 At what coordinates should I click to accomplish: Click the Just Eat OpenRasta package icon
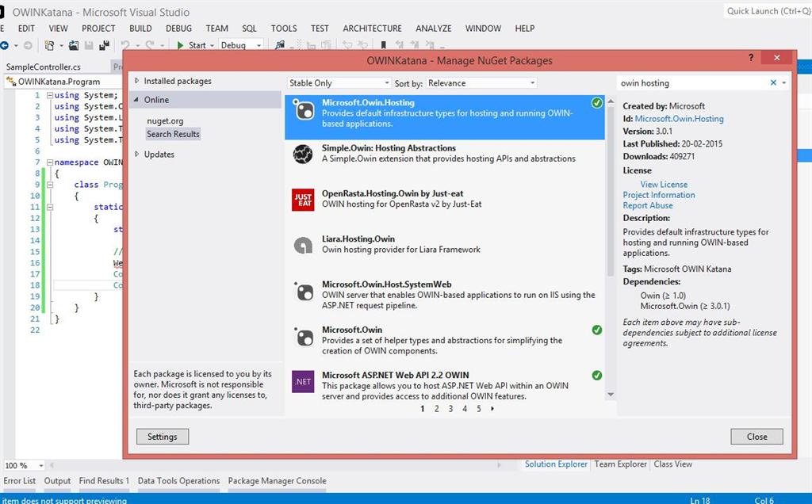303,200
